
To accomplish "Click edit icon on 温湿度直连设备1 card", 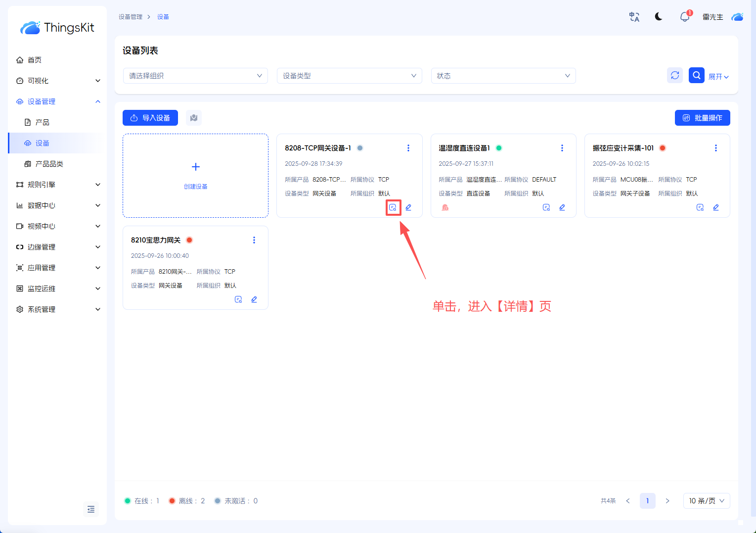I will tap(562, 207).
